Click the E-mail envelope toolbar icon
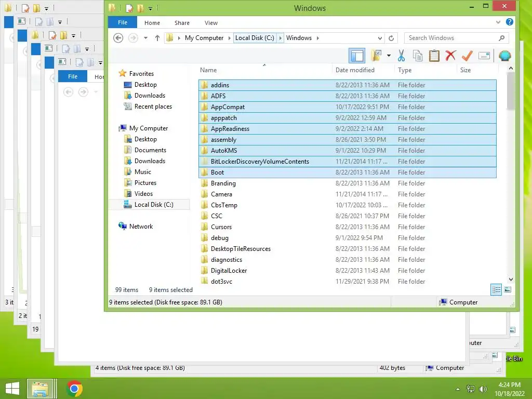Viewport: 532px width, 399px height. click(x=484, y=56)
